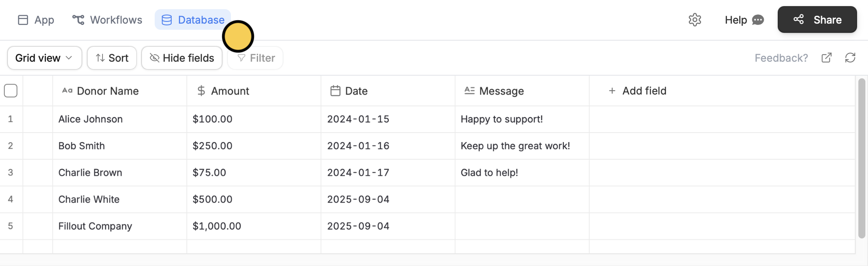Image resolution: width=868 pixels, height=266 pixels.
Task: Click the refresh icon near Feedback
Action: [x=850, y=57]
